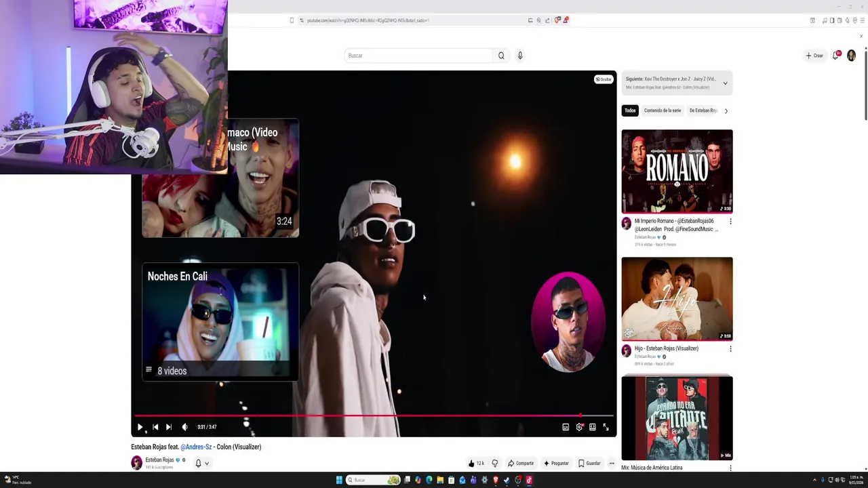Open the Esteban Rojas channel avatar below the video
The width and height of the screenshot is (868, 488).
(136, 463)
